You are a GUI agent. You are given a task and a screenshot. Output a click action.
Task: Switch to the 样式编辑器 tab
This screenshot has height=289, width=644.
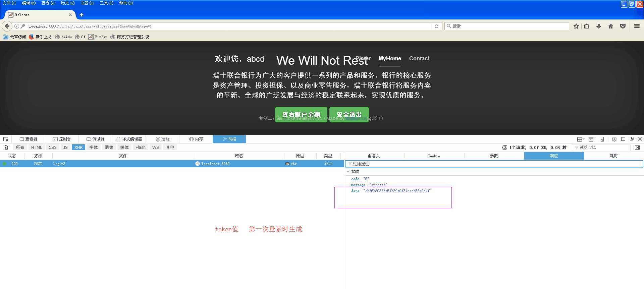[x=129, y=139]
